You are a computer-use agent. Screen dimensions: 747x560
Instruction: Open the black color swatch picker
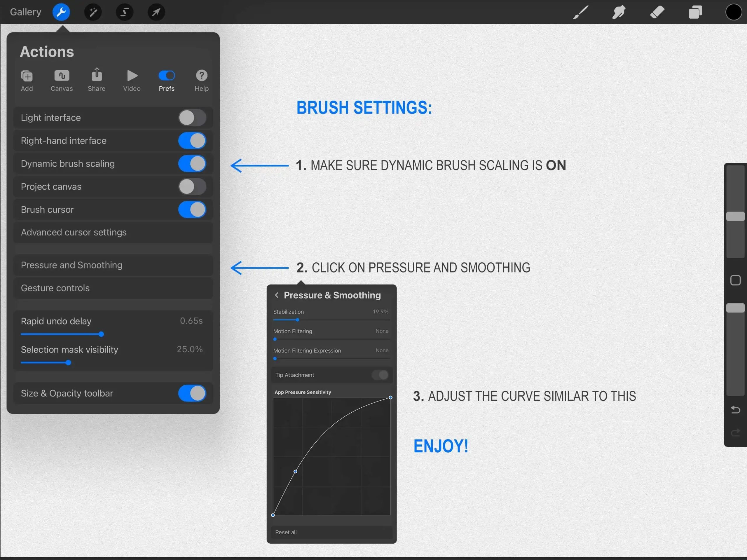[734, 12]
